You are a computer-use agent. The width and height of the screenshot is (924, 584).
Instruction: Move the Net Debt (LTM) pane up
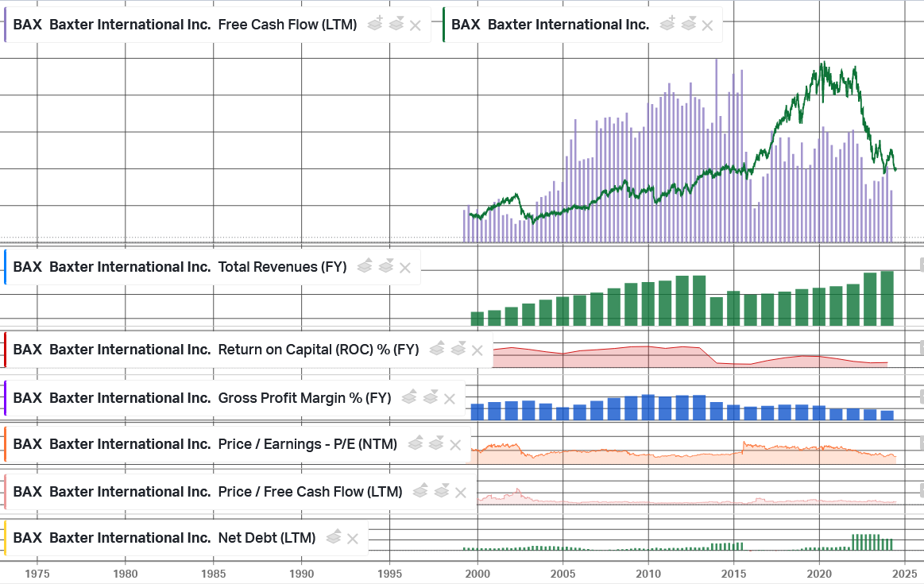pyautogui.click(x=334, y=537)
